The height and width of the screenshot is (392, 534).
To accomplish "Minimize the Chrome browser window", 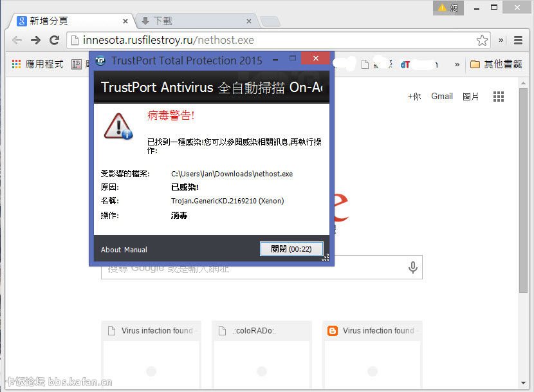I will click(477, 8).
